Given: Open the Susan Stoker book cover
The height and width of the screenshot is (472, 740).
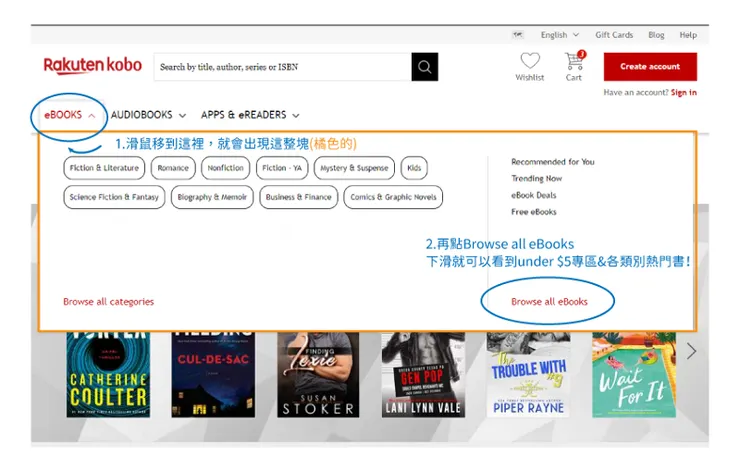Looking at the screenshot, I should point(318,375).
